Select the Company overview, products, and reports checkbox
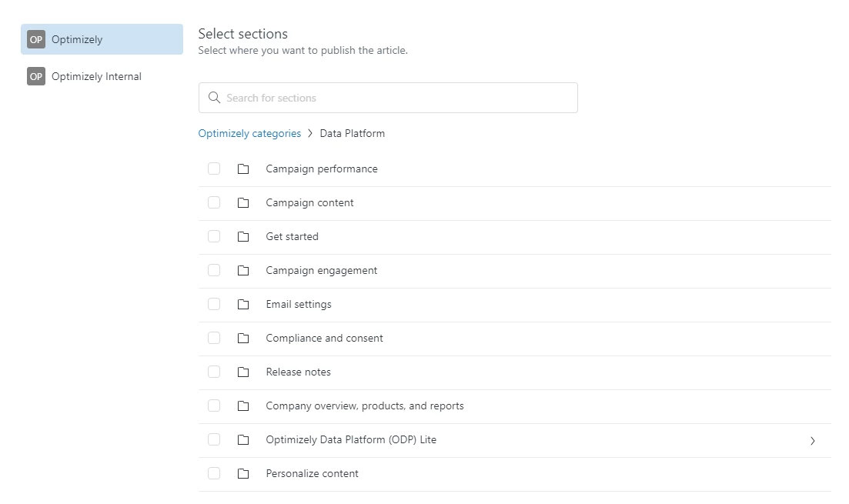This screenshot has height=504, width=849. pos(214,406)
